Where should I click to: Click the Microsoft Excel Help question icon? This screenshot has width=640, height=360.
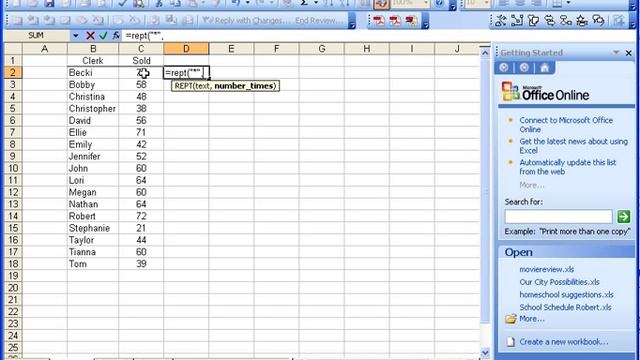click(439, 4)
